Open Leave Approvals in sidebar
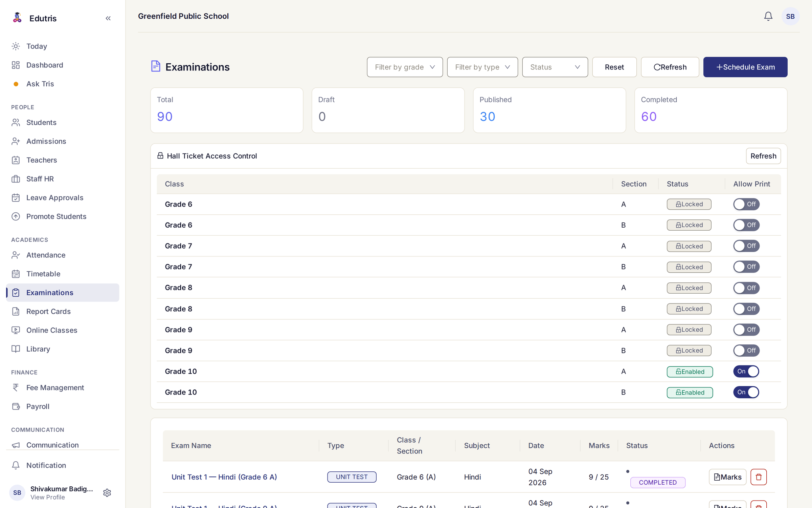The image size is (812, 508). [x=63, y=197]
